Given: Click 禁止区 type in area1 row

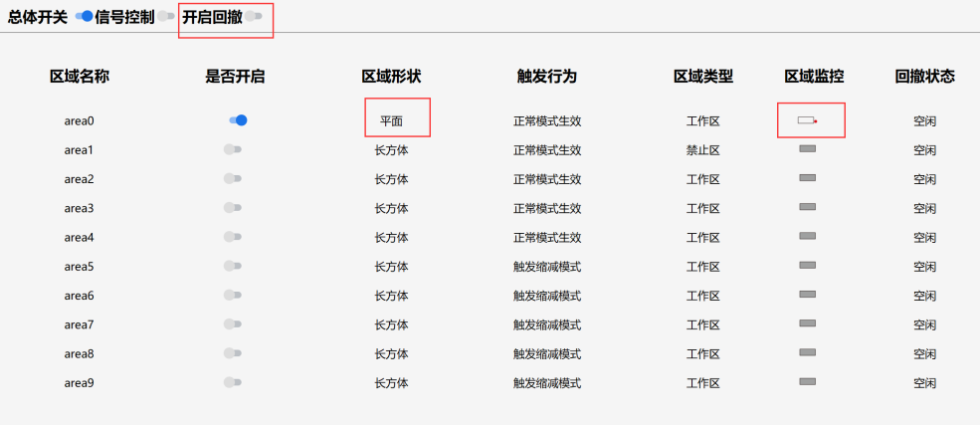Looking at the screenshot, I should [703, 150].
